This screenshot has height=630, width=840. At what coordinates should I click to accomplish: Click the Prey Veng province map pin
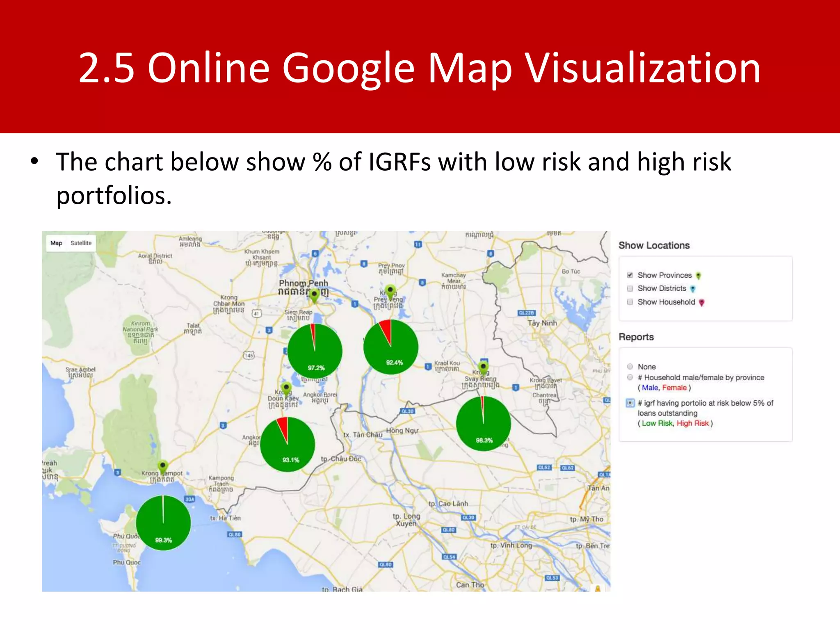click(x=390, y=292)
